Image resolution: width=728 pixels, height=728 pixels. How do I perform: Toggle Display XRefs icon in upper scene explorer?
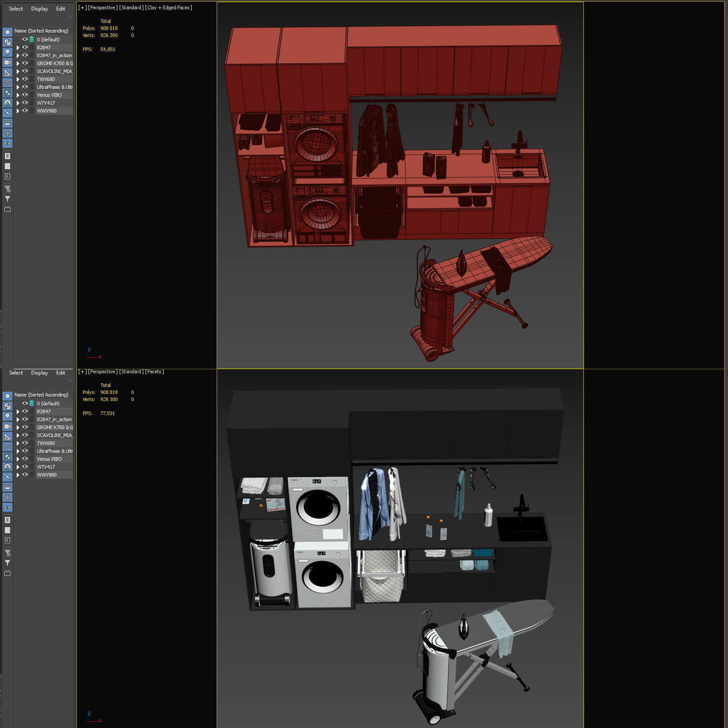point(7,103)
